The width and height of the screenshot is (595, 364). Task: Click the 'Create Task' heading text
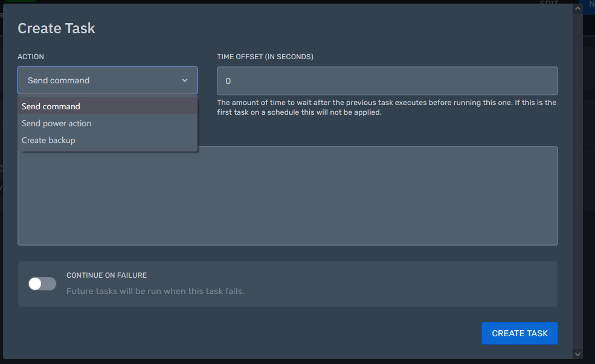click(56, 28)
